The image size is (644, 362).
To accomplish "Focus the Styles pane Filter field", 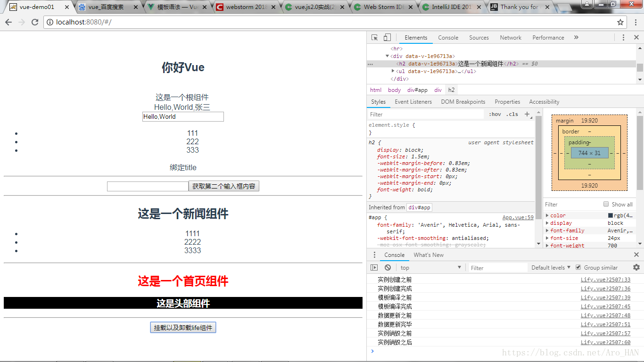I will tap(426, 114).
